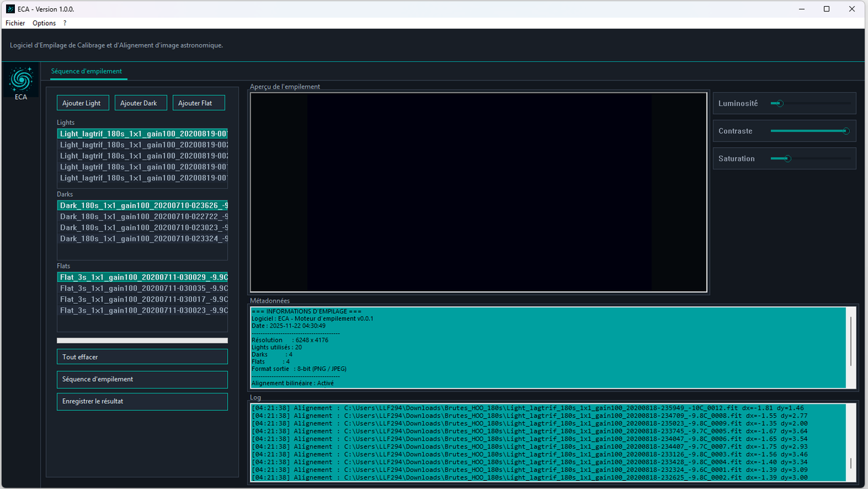Click the Saturation slider handle

tap(787, 159)
